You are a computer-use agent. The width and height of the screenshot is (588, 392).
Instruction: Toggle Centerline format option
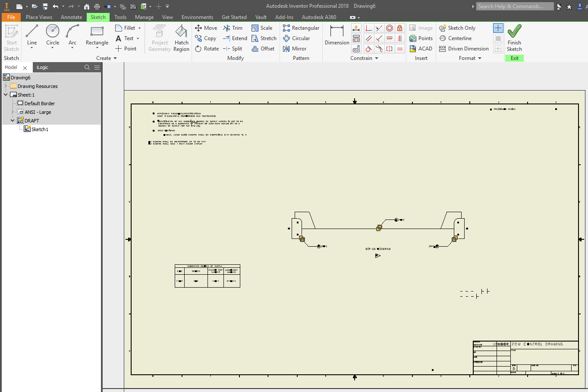pos(456,38)
